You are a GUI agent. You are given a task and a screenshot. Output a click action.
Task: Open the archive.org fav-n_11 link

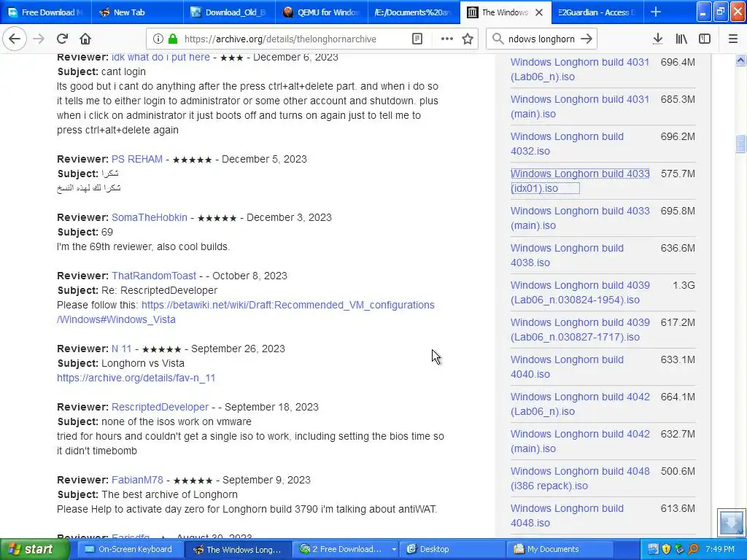136,378
